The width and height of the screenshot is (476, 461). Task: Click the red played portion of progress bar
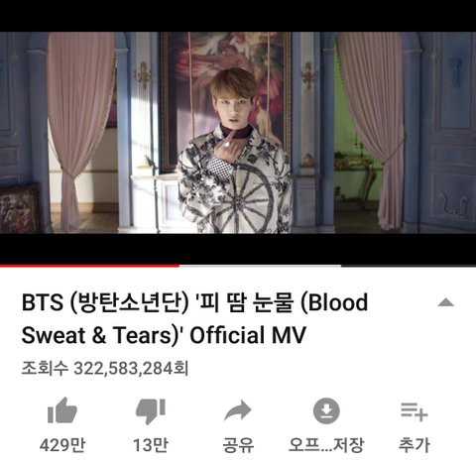(x=89, y=266)
